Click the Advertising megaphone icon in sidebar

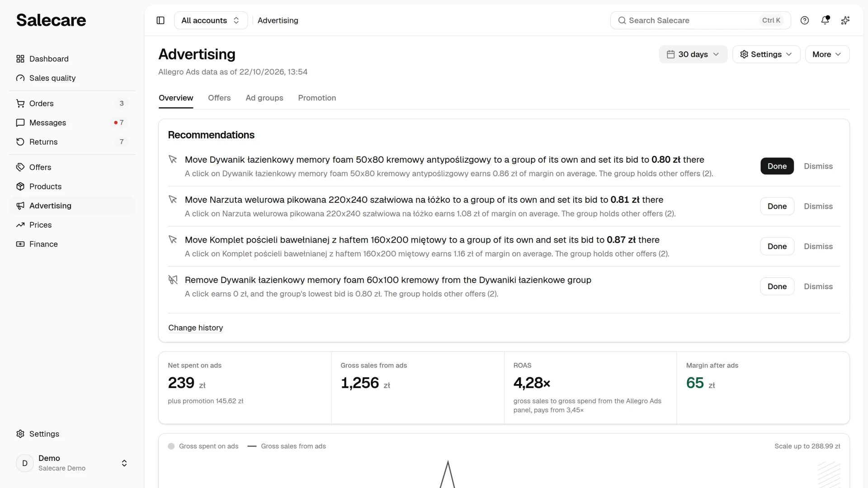[20, 206]
